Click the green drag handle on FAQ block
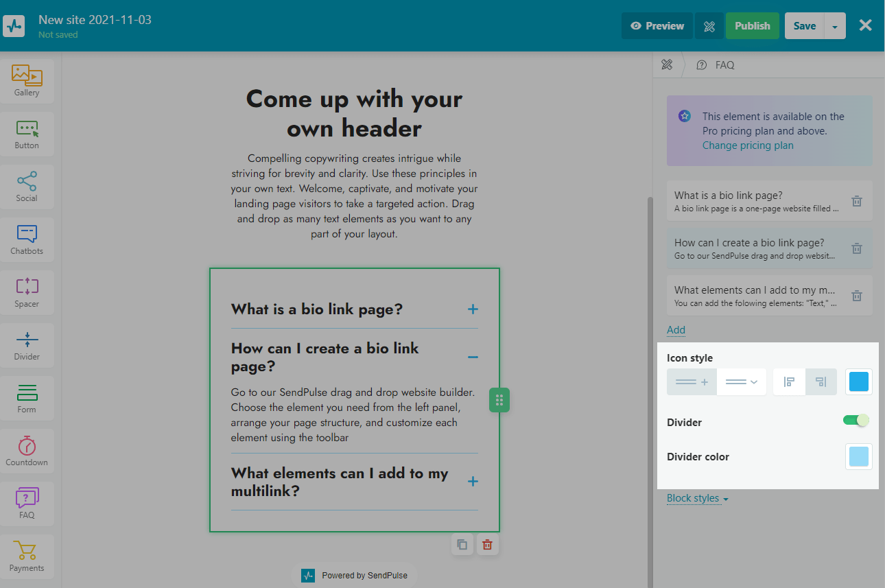This screenshot has width=885, height=588. [499, 400]
